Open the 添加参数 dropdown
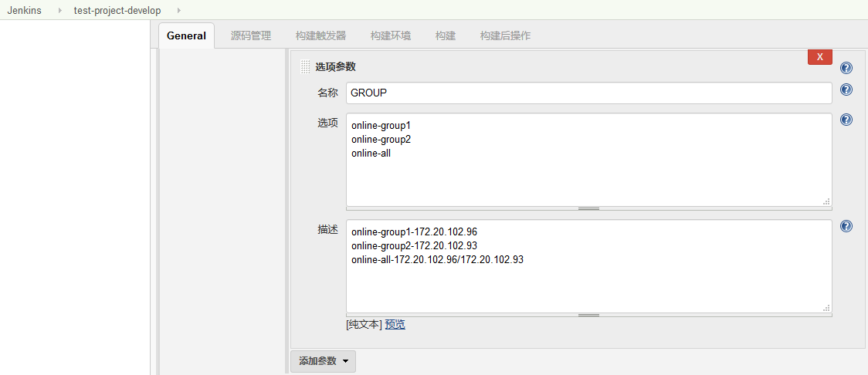 point(323,361)
